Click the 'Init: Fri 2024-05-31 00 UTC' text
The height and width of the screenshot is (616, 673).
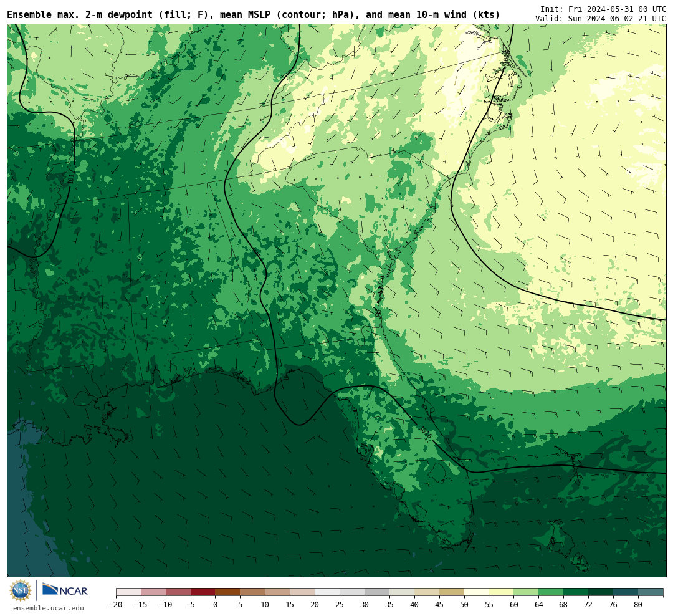pyautogui.click(x=603, y=9)
